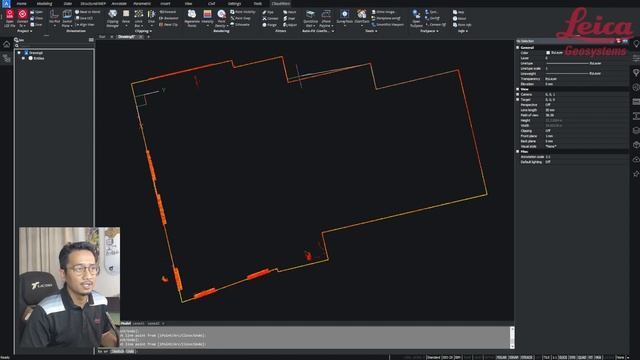Image resolution: width=640 pixels, height=360 pixels.
Task: Click the QuickSlice Wall tool icon
Action: coord(310,15)
